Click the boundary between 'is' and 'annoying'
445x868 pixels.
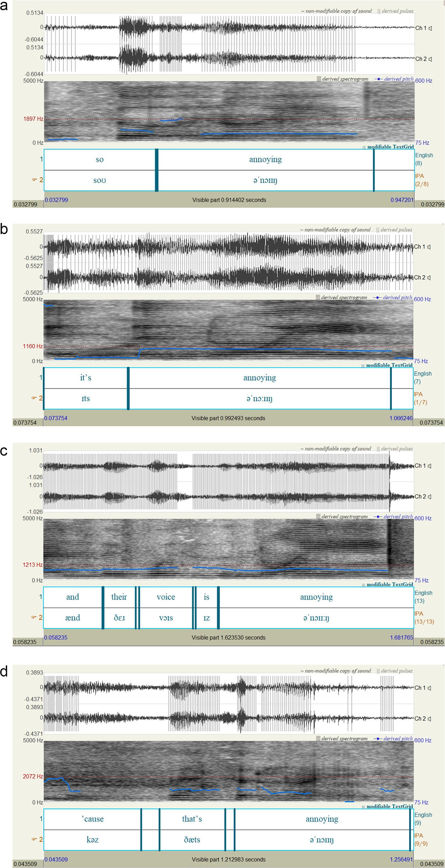[218, 608]
